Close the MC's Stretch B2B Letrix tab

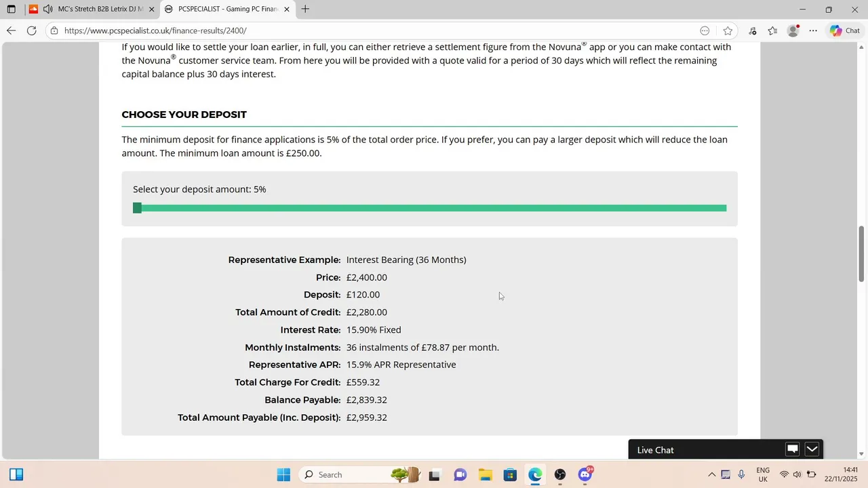point(152,9)
